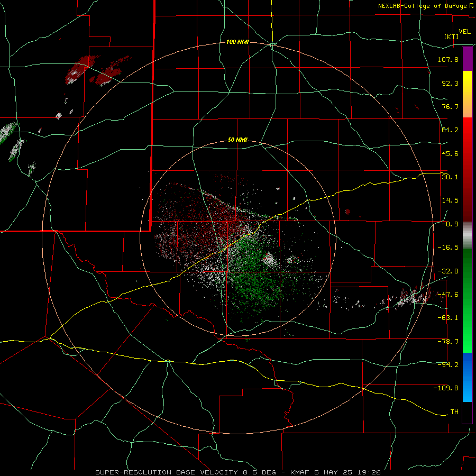Click the 76.7 legend value
Image resolution: width=476 pixels, height=476 pixels.
[450, 106]
